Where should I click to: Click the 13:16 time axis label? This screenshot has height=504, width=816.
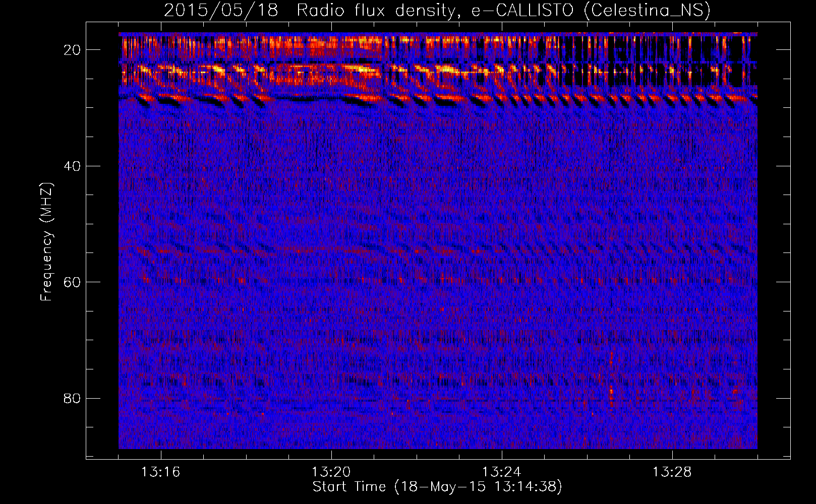(x=161, y=472)
